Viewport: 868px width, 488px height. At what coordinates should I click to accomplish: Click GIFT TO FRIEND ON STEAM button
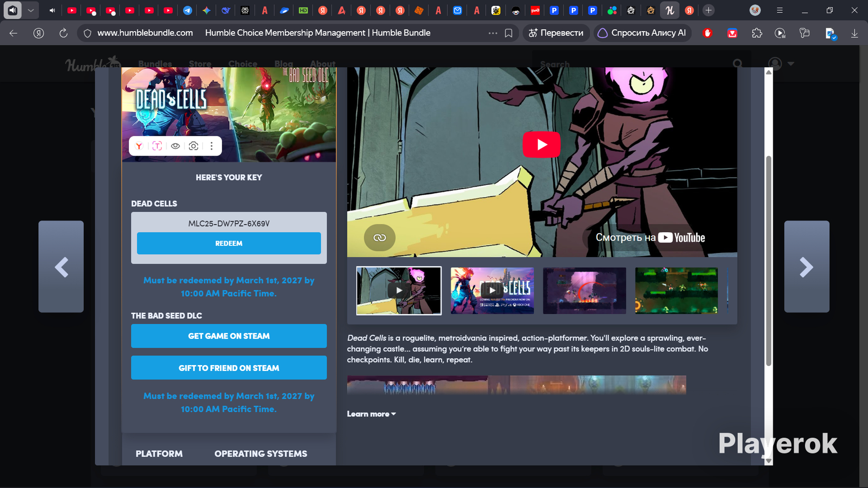coord(229,368)
